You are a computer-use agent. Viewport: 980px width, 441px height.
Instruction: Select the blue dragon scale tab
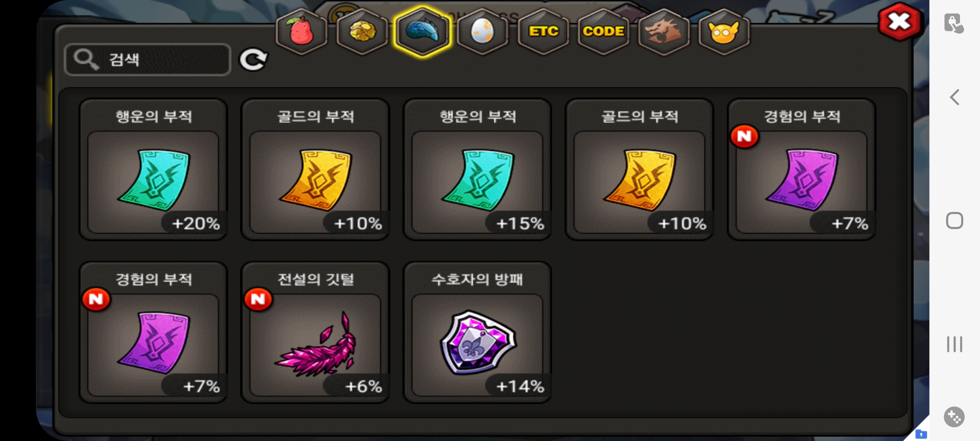tap(423, 31)
